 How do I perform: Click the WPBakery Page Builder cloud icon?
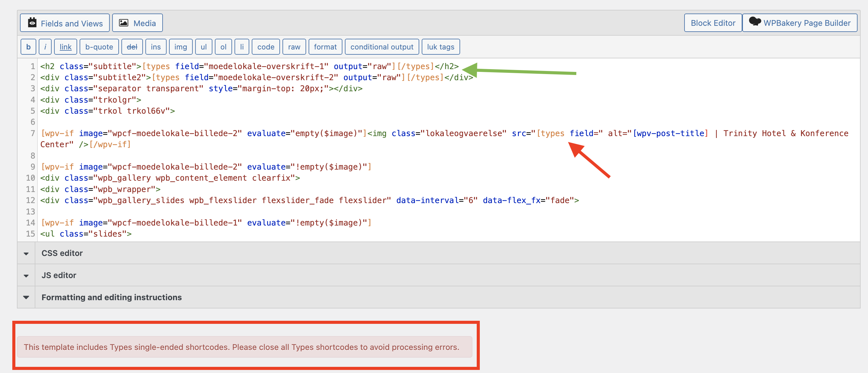[755, 22]
